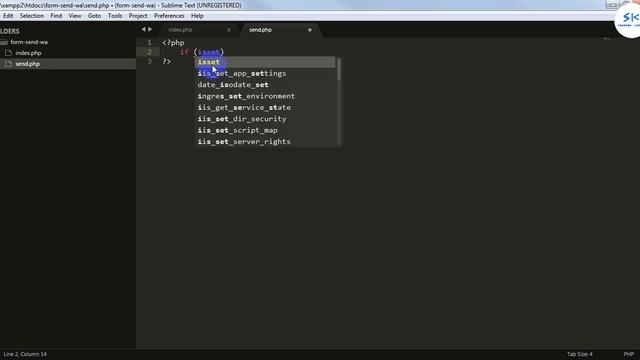Go to previous tab with left arrow
The width and height of the screenshot is (640, 360).
[x=143, y=29]
